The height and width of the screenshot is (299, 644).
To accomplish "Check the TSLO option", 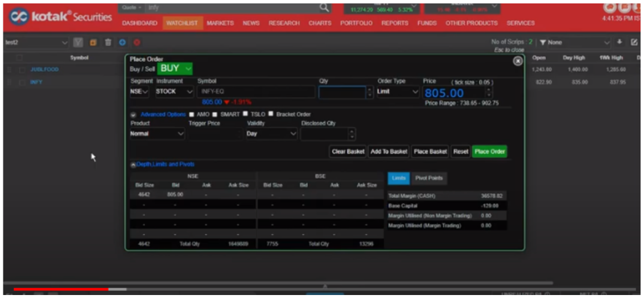I will 246,114.
